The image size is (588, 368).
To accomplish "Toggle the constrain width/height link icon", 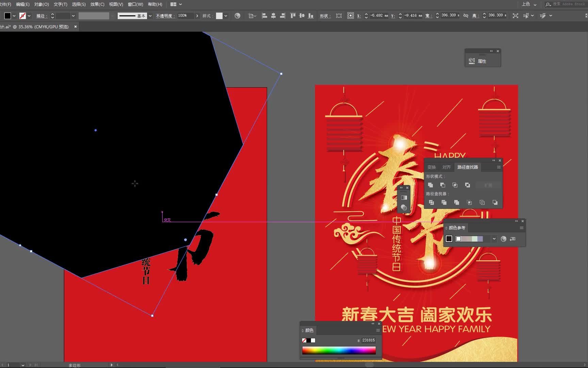I will 466,16.
